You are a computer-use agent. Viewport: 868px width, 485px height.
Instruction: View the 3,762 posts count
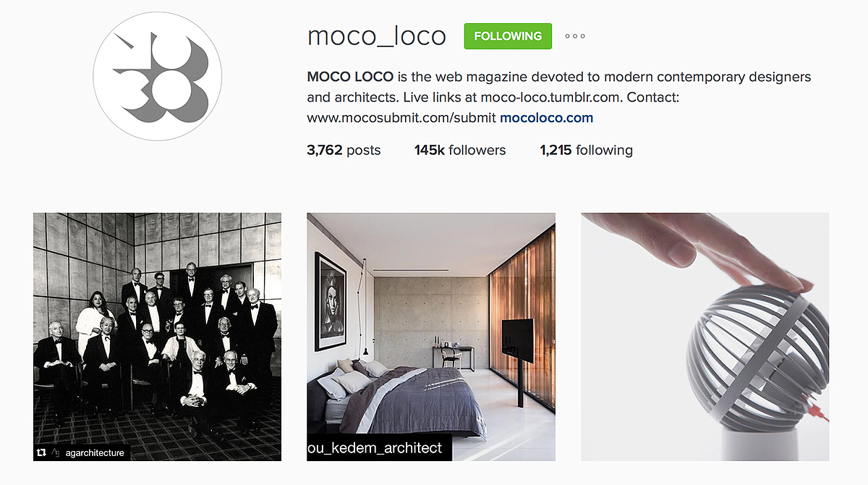[x=344, y=151]
